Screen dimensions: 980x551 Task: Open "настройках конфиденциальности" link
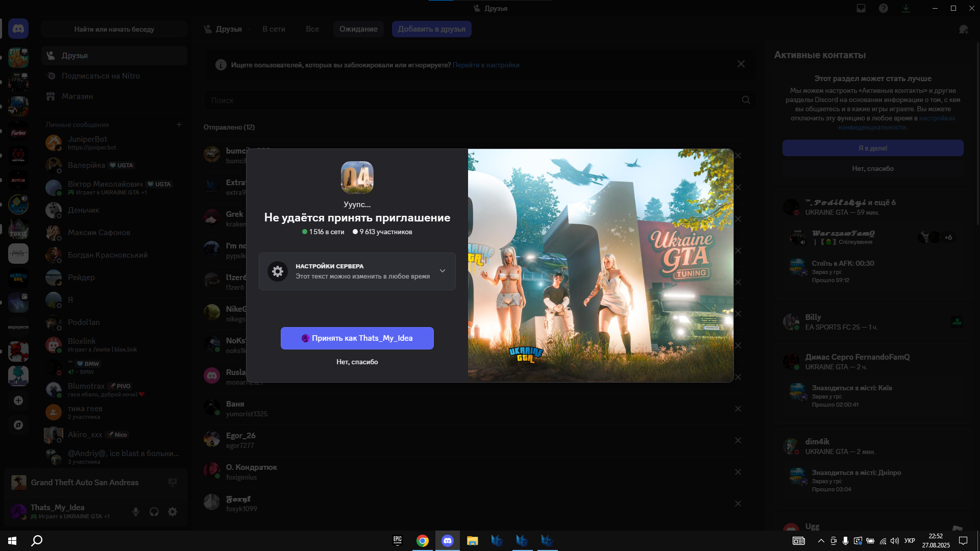[x=896, y=122]
